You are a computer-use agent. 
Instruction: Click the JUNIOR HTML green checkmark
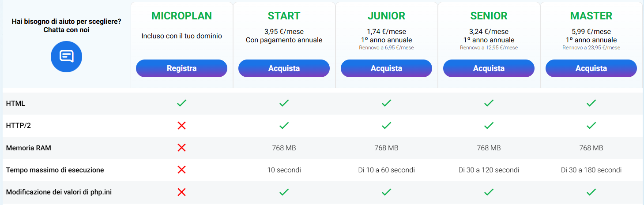(386, 103)
